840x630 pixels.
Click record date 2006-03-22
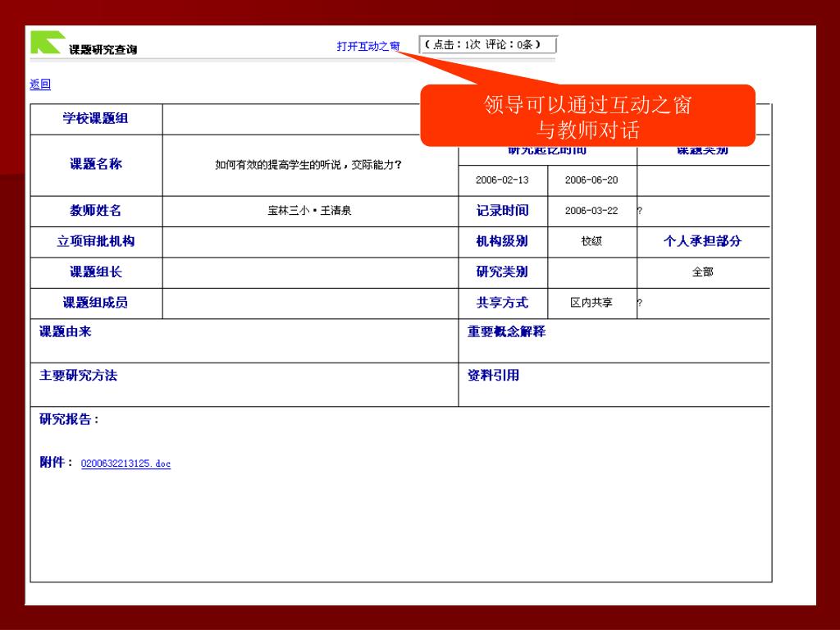point(591,211)
